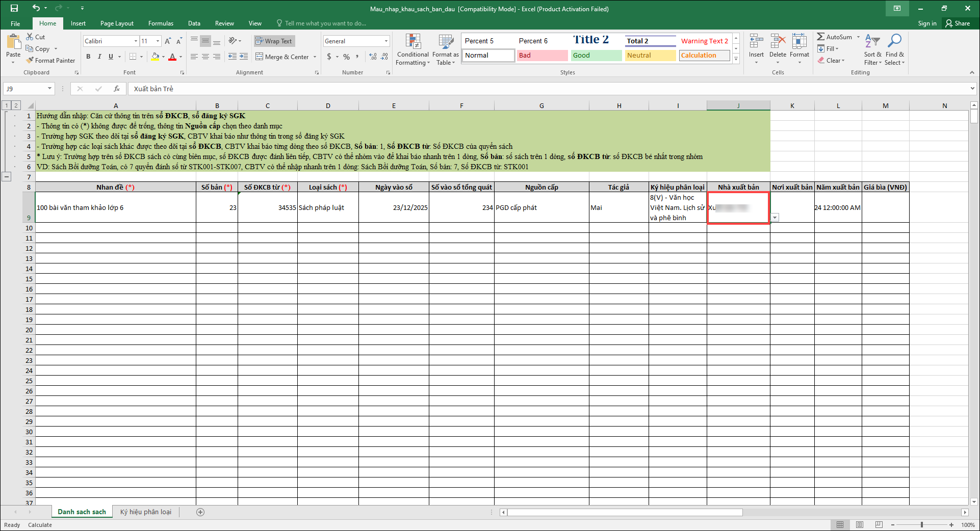Apply Bold formatting
Image resolution: width=980 pixels, height=531 pixels.
click(88, 57)
